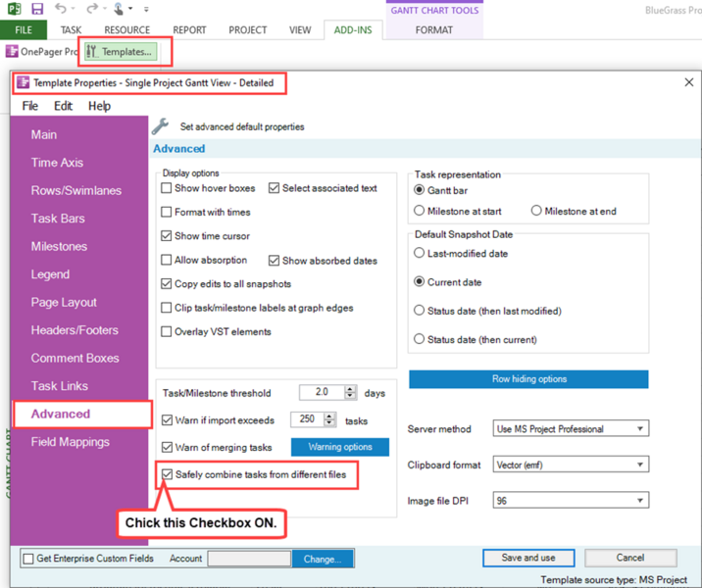This screenshot has height=588, width=702.
Task: Open the Headers/Footers settings page
Action: (75, 330)
